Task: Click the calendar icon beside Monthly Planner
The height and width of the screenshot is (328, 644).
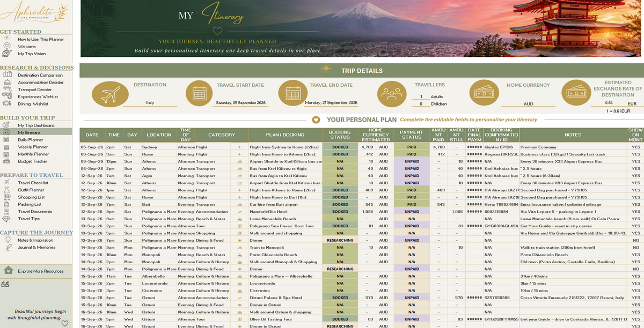Action: pos(6,154)
